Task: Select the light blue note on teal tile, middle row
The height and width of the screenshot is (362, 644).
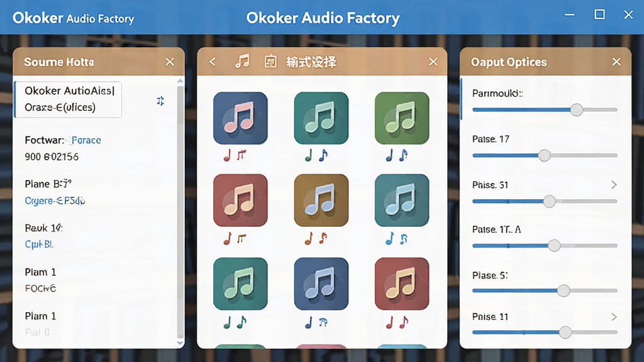Action: pos(402,200)
